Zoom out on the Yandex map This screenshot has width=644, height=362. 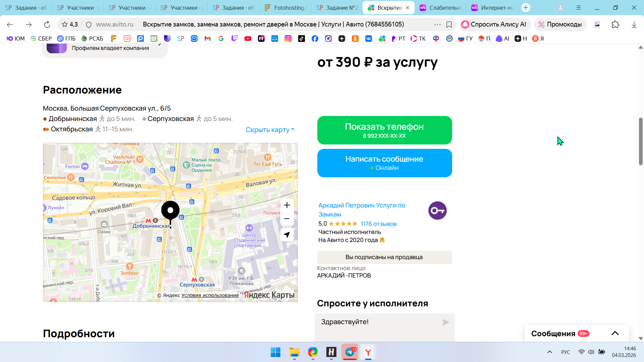[287, 219]
